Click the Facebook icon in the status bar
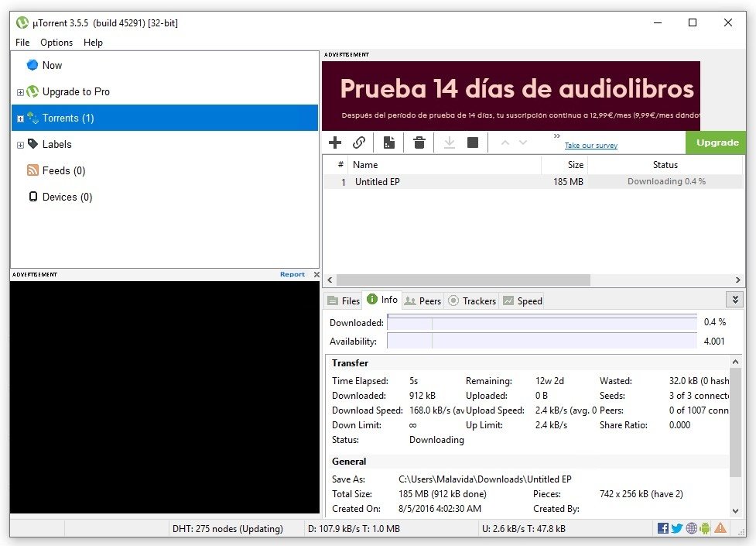The width and height of the screenshot is (756, 546). 663,528
